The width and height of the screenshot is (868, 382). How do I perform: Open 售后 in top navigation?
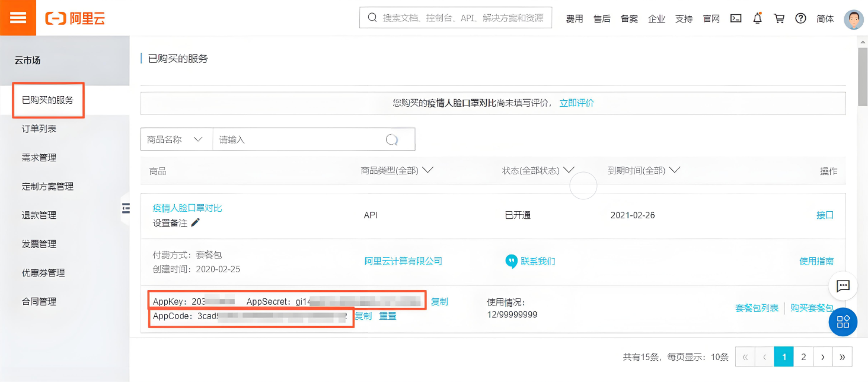tap(602, 18)
